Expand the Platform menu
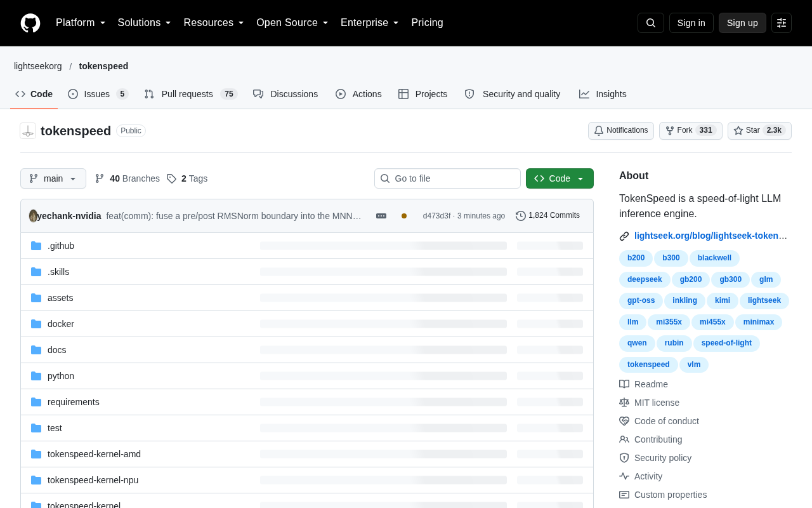 click(81, 23)
